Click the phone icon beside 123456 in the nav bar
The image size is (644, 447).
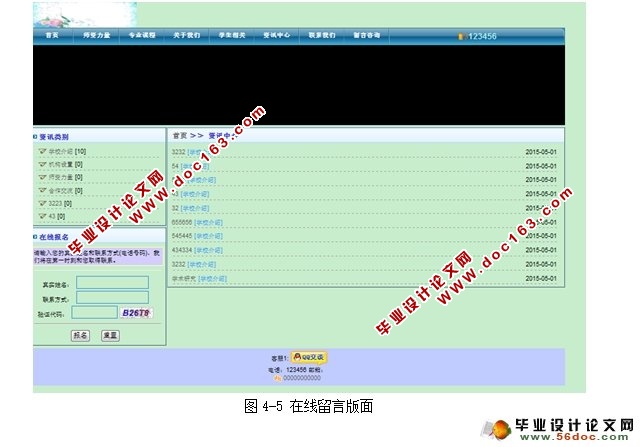pos(462,37)
